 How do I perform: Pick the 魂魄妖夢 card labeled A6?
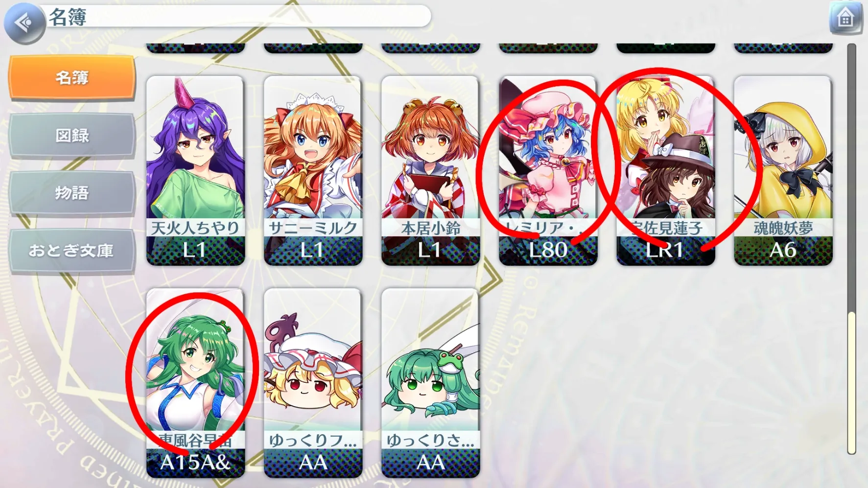click(783, 170)
